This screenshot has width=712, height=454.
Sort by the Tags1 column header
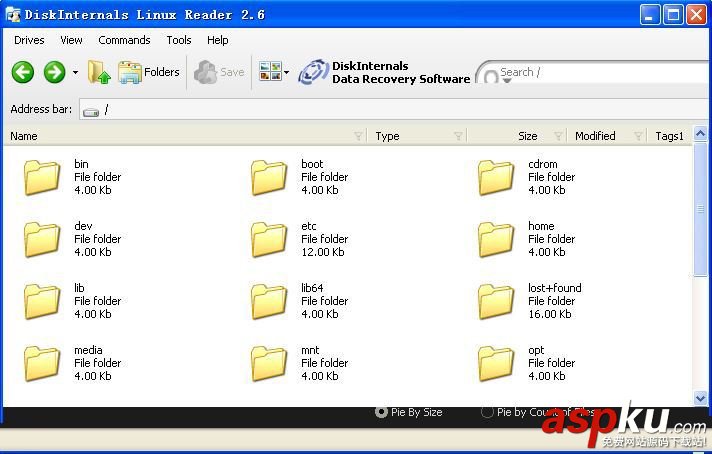click(x=669, y=136)
